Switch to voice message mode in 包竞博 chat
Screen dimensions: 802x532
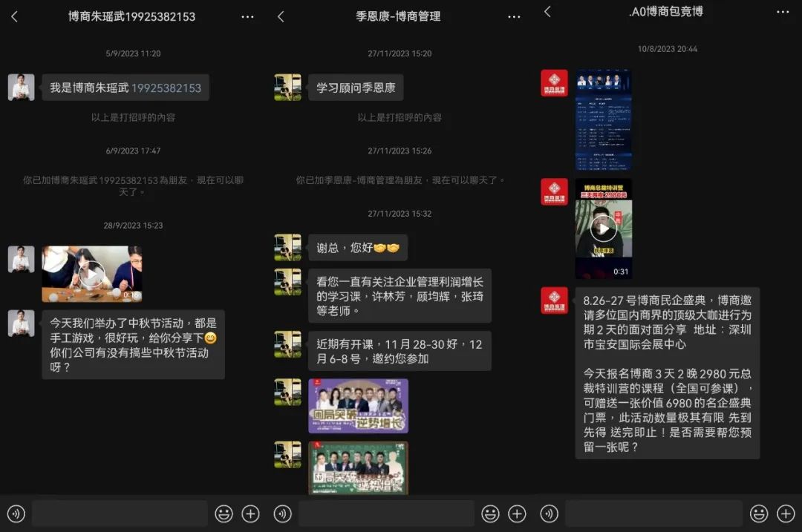[x=550, y=513]
